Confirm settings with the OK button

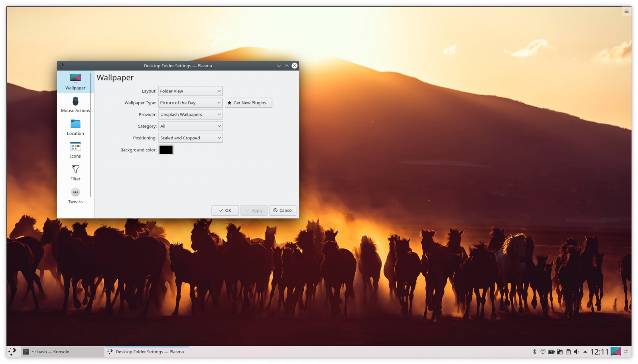[x=224, y=210]
